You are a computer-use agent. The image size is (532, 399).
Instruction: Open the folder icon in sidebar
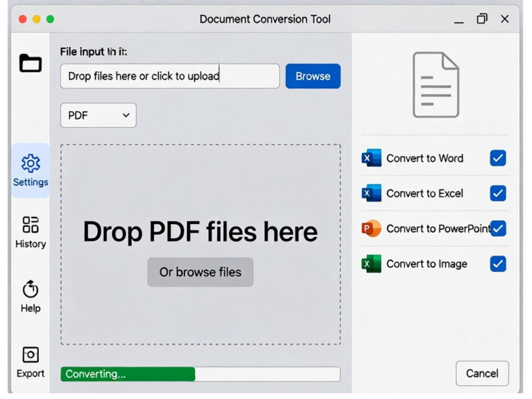(x=30, y=63)
